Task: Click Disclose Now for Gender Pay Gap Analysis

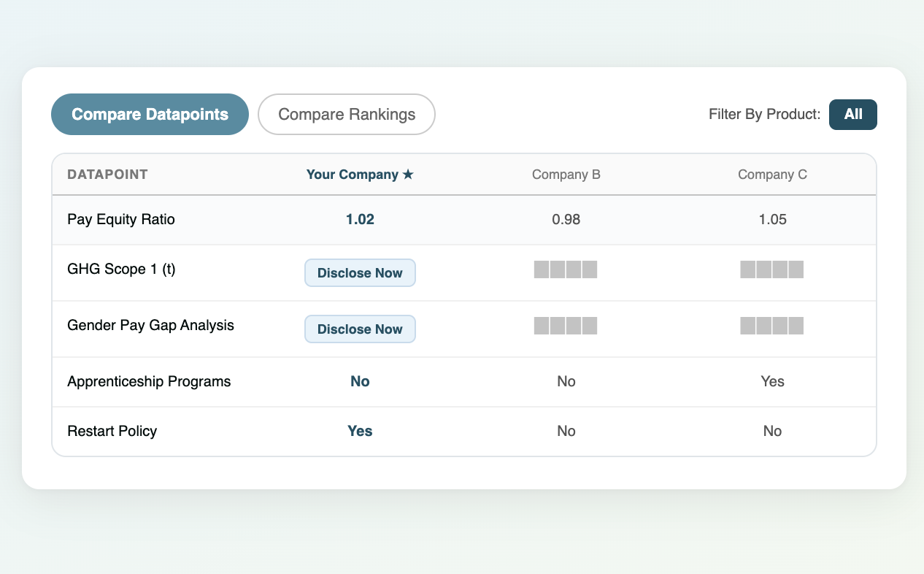Action: pos(360,329)
